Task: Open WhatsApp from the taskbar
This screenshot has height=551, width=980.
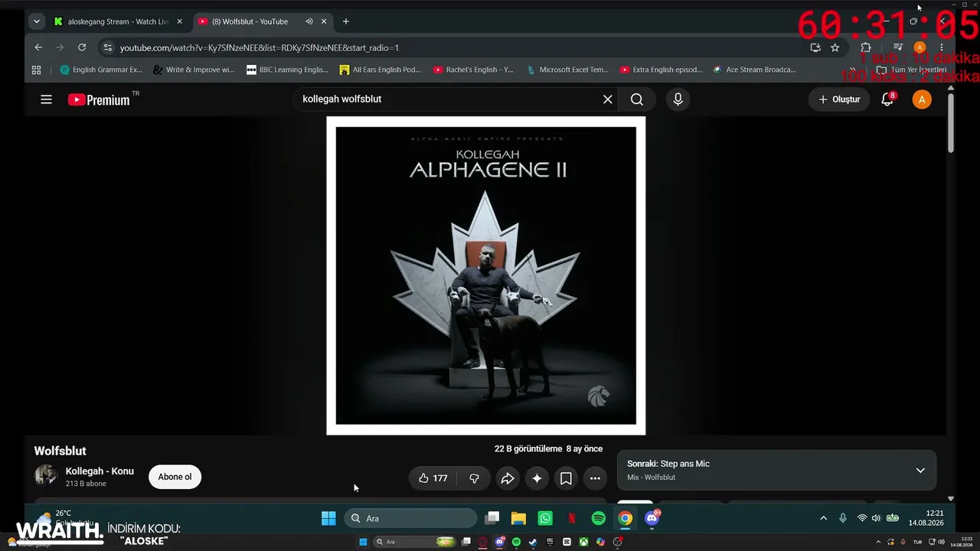Action: 545,518
